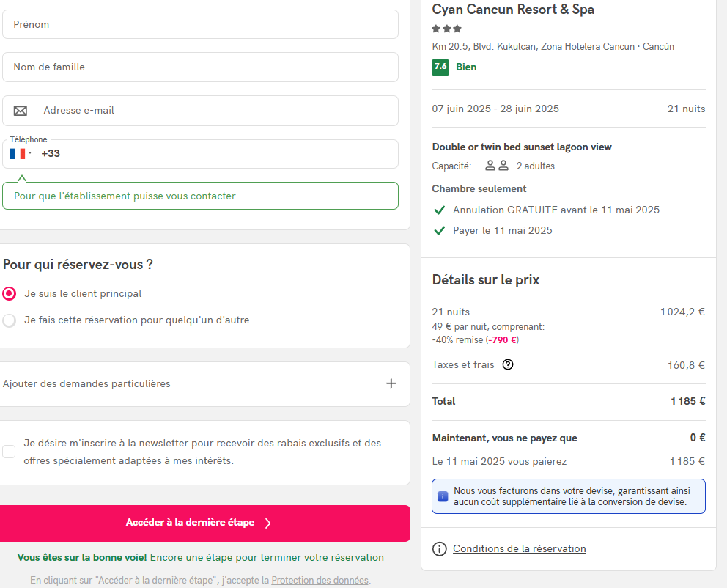Click the info icon beside booking conditions
Viewport: 727px width, 588px height.
pos(440,549)
